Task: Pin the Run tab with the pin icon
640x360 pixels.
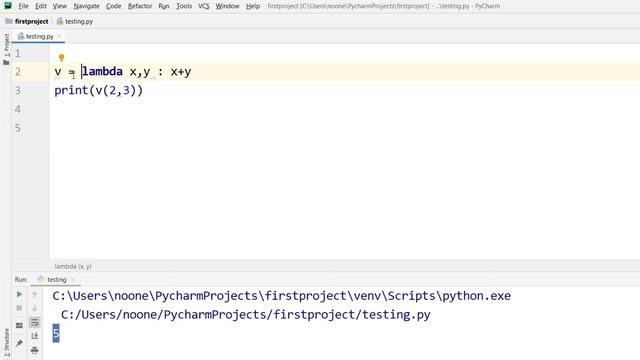Action: 19,343
